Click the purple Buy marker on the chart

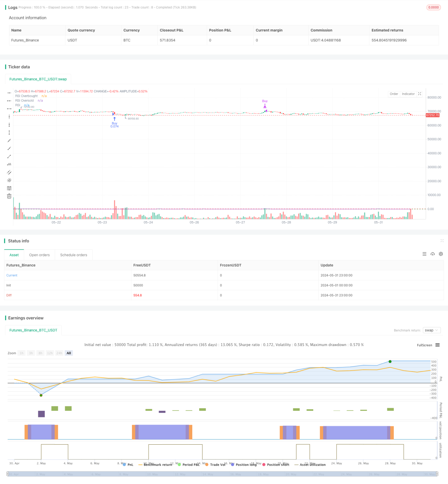[x=265, y=103]
